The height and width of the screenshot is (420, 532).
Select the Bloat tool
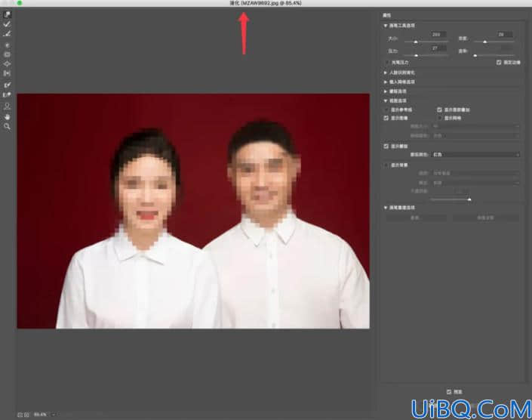[7, 64]
